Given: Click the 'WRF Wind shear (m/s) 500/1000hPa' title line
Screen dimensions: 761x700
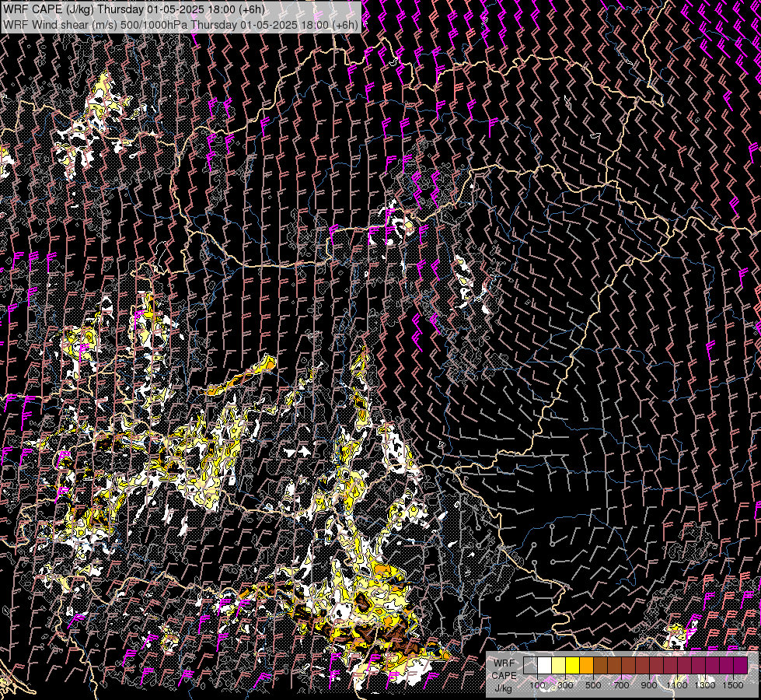Looking at the screenshot, I should point(180,25).
